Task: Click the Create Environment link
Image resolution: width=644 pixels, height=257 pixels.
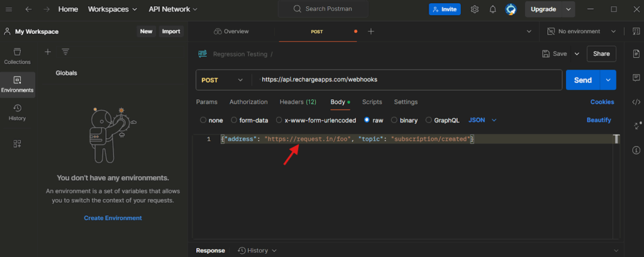Action: pos(113,218)
